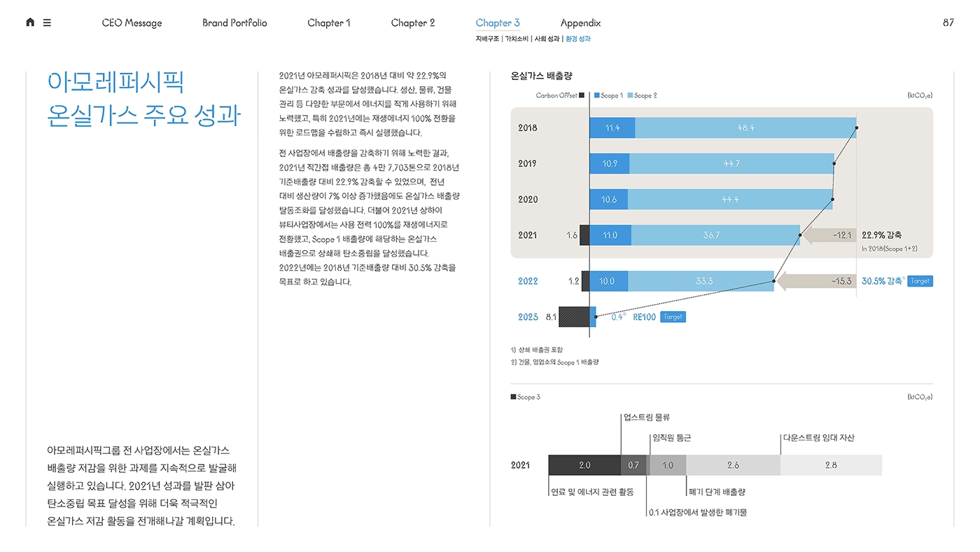Open the hamburger menu icon
The height and width of the screenshot is (552, 980).
coord(47,22)
